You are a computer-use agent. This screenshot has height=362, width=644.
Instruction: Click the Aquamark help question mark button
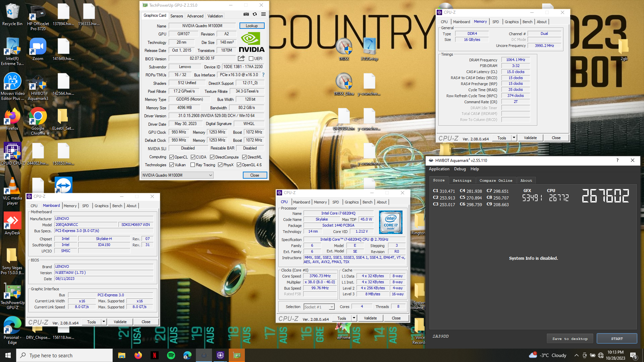click(617, 160)
